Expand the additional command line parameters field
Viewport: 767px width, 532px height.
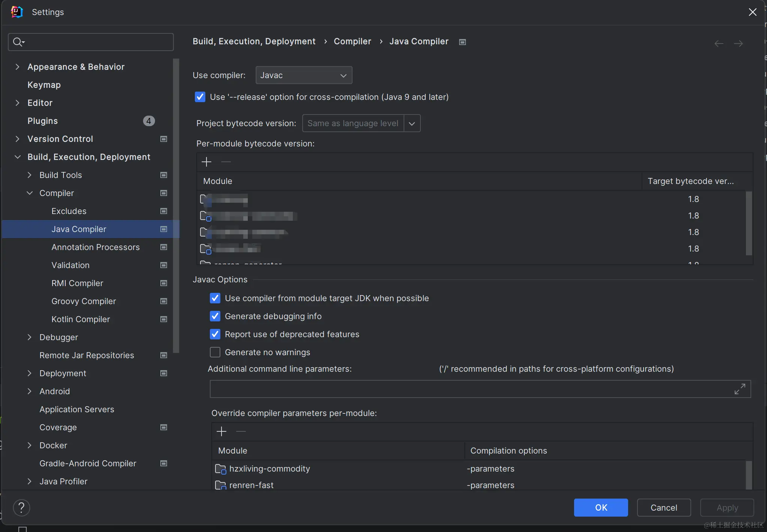[x=740, y=389]
